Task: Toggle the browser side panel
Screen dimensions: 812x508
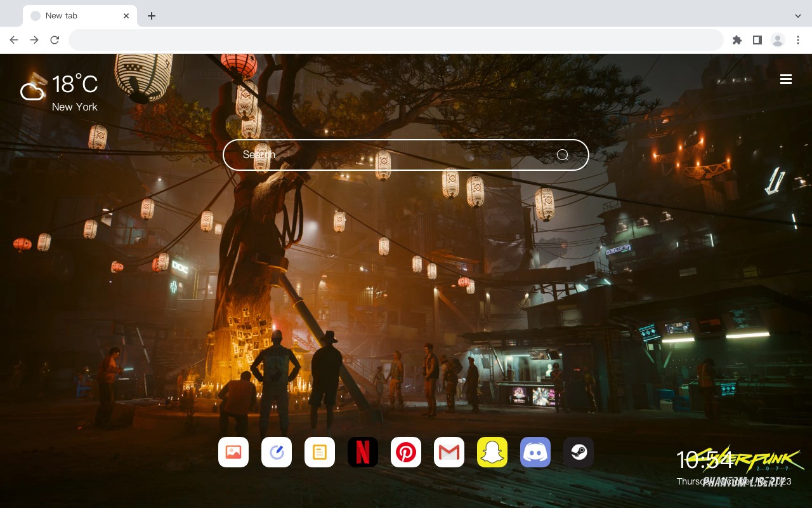Action: point(757,40)
